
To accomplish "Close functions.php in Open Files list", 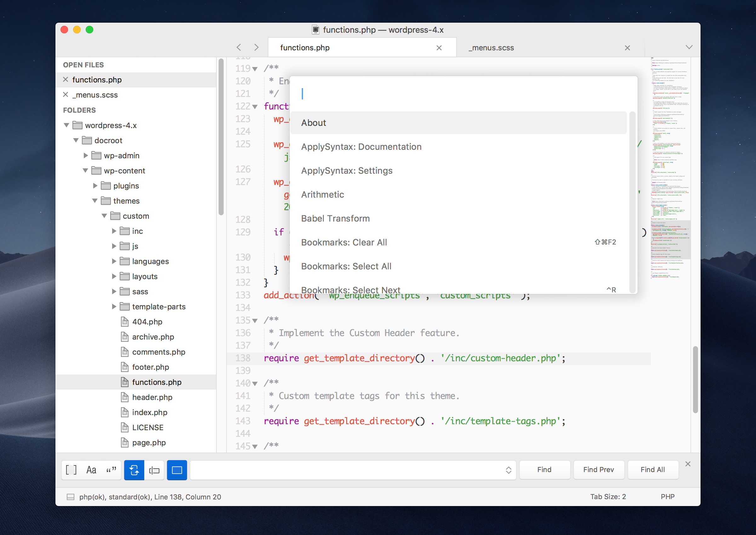I will tap(66, 79).
